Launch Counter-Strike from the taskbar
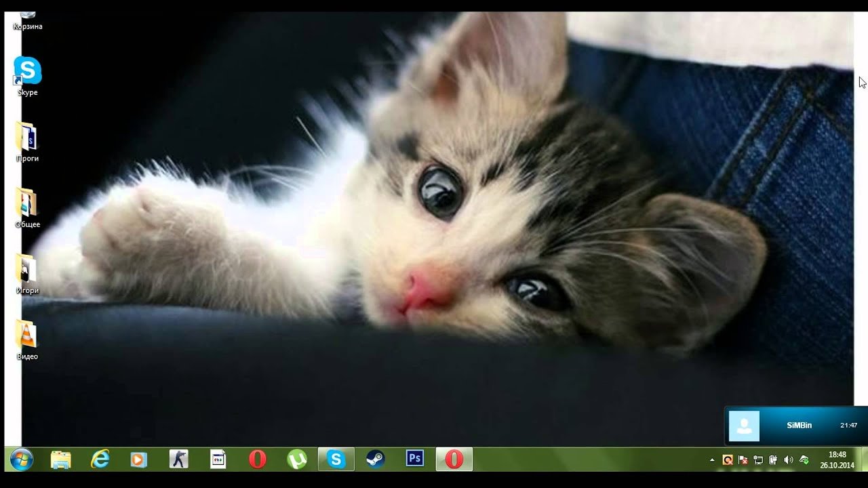 [x=178, y=460]
